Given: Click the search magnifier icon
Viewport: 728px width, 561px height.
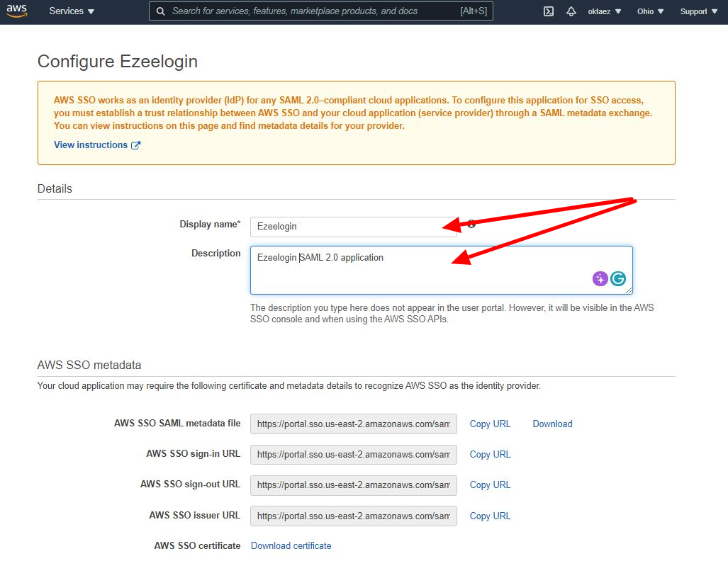Looking at the screenshot, I should point(161,11).
